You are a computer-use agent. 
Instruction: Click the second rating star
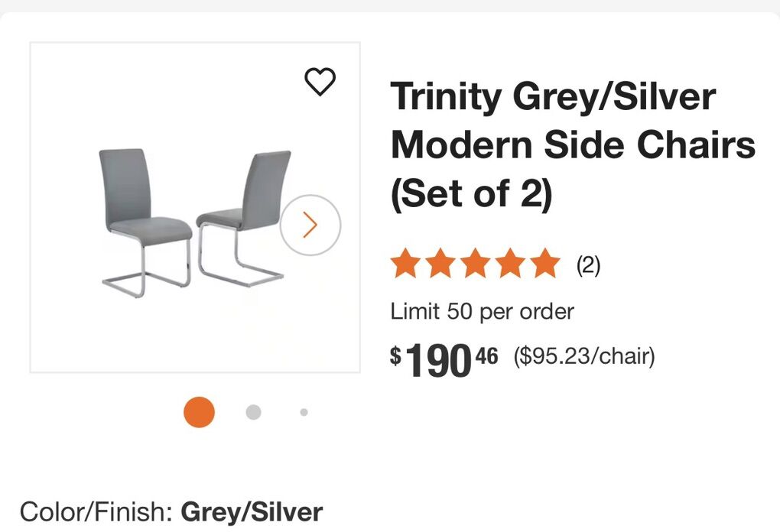(x=440, y=264)
